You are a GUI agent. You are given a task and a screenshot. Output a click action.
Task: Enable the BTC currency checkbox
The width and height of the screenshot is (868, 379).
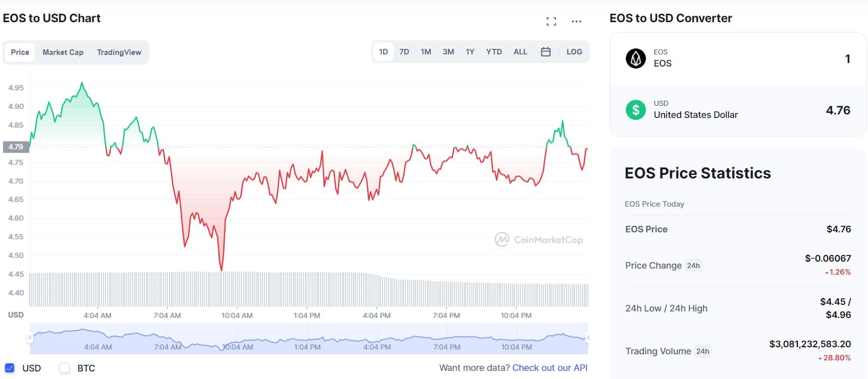(65, 368)
